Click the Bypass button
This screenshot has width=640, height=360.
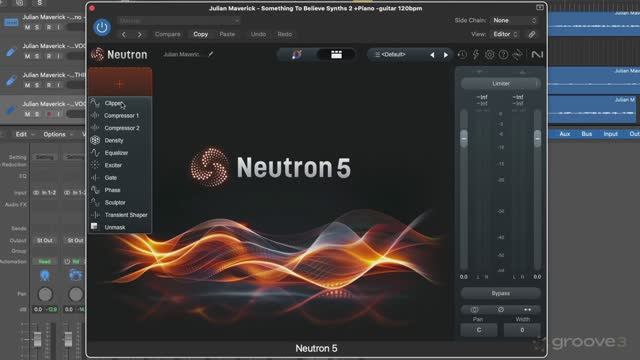[501, 293]
